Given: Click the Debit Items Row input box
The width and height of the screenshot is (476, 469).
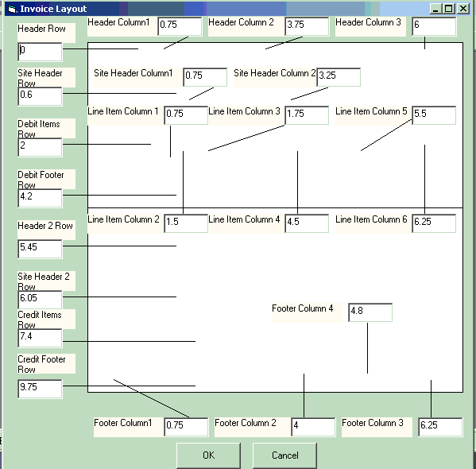Looking at the screenshot, I should tap(40, 147).
